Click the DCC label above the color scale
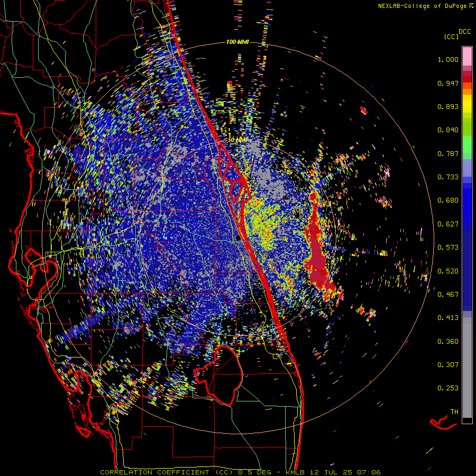Image resolution: width=476 pixels, height=476 pixels. (x=464, y=32)
